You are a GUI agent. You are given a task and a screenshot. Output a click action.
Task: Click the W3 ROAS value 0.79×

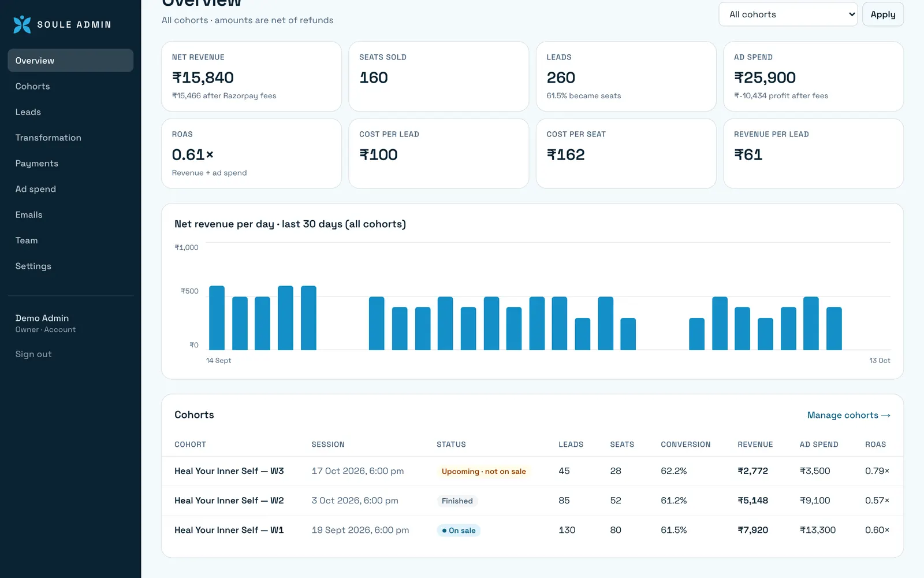[x=877, y=471]
